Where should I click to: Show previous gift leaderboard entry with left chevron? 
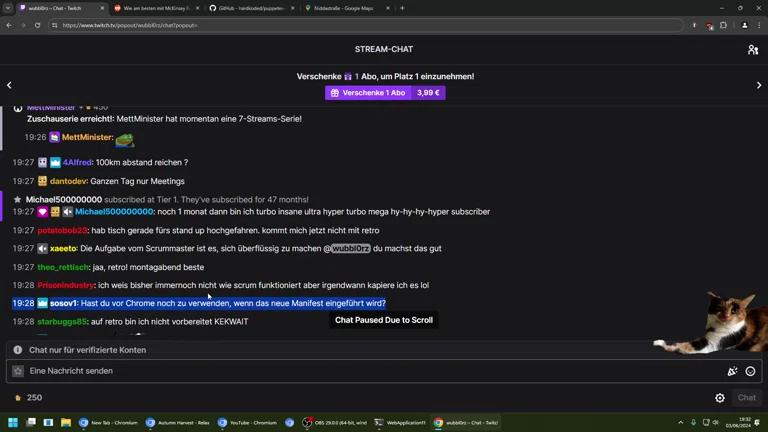tap(9, 85)
